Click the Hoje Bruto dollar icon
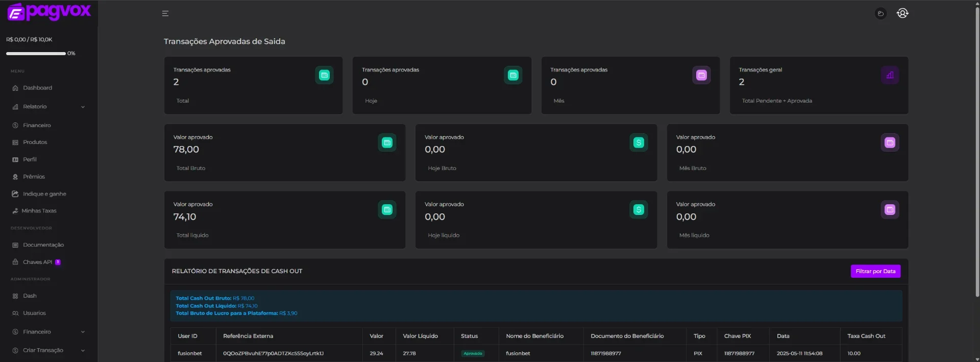 (x=639, y=142)
